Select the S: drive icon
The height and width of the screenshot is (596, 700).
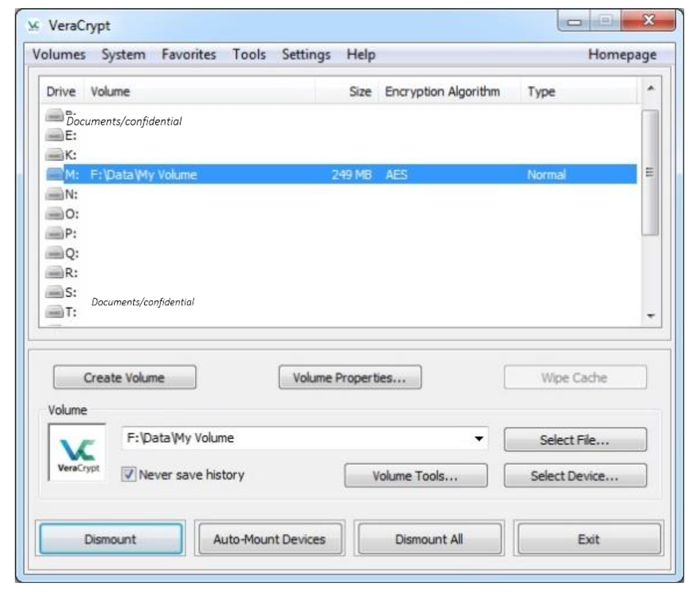[x=54, y=292]
